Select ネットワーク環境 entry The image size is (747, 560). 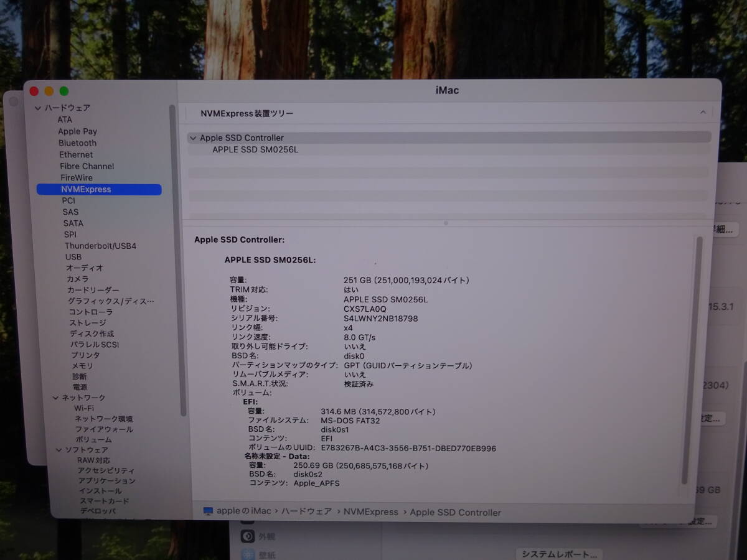[x=104, y=419]
